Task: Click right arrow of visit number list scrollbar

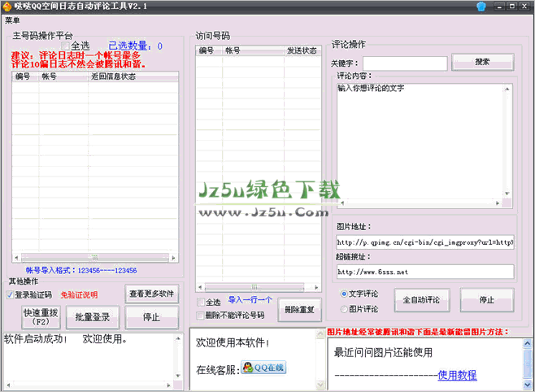Action: pyautogui.click(x=316, y=287)
